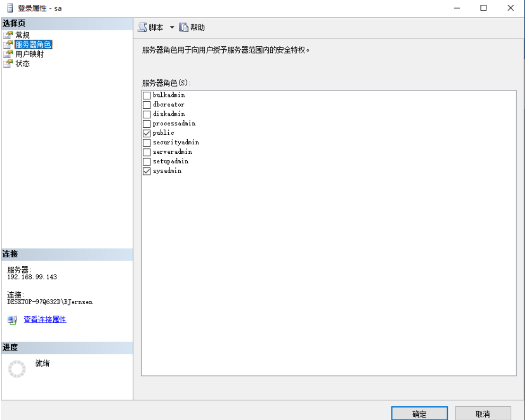Click the 状态 page icon
The width and height of the screenshot is (525, 420).
pos(8,63)
